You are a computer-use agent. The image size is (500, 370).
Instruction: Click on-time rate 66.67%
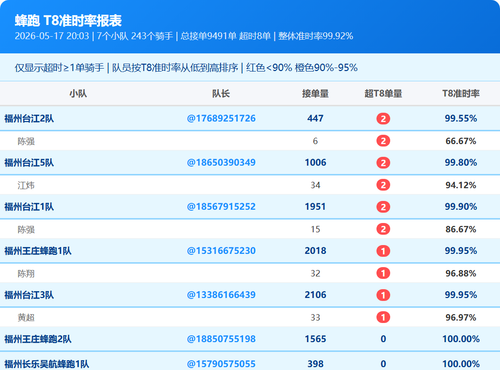click(x=461, y=141)
